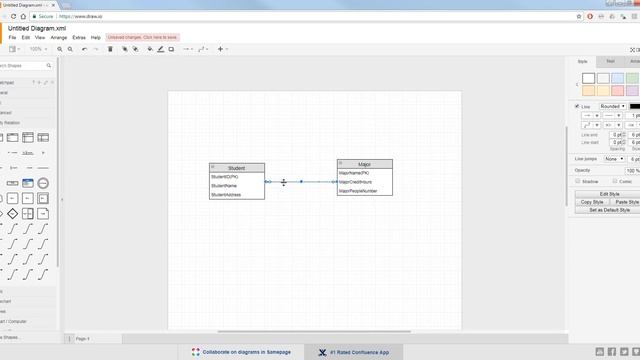Toggle the shadow rectangle tool in toolbar
The height and width of the screenshot is (360, 640).
coord(171,49)
